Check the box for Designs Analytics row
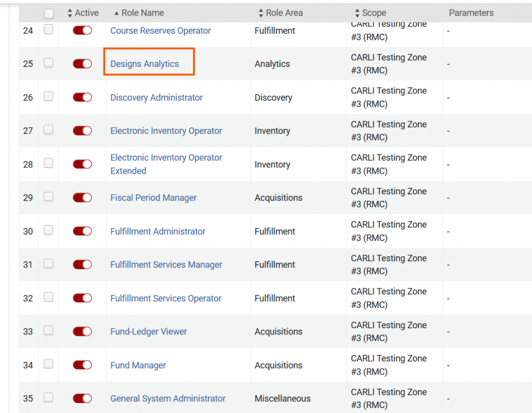 pyautogui.click(x=49, y=63)
